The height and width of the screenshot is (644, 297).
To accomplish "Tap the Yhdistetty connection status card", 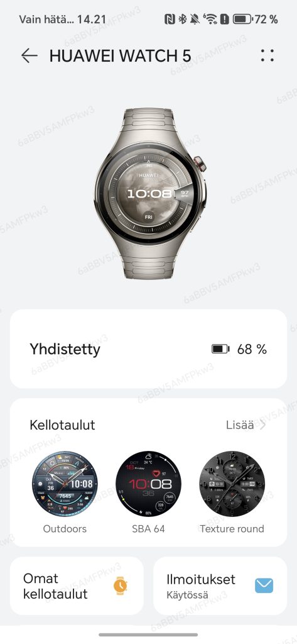I will tap(148, 349).
